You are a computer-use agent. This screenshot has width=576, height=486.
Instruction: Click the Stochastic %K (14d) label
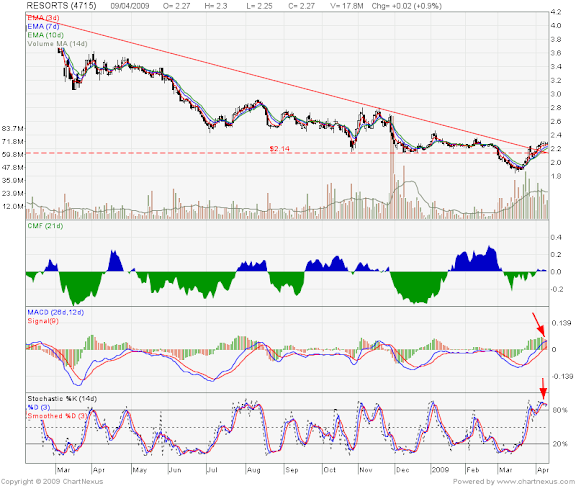pos(62,399)
